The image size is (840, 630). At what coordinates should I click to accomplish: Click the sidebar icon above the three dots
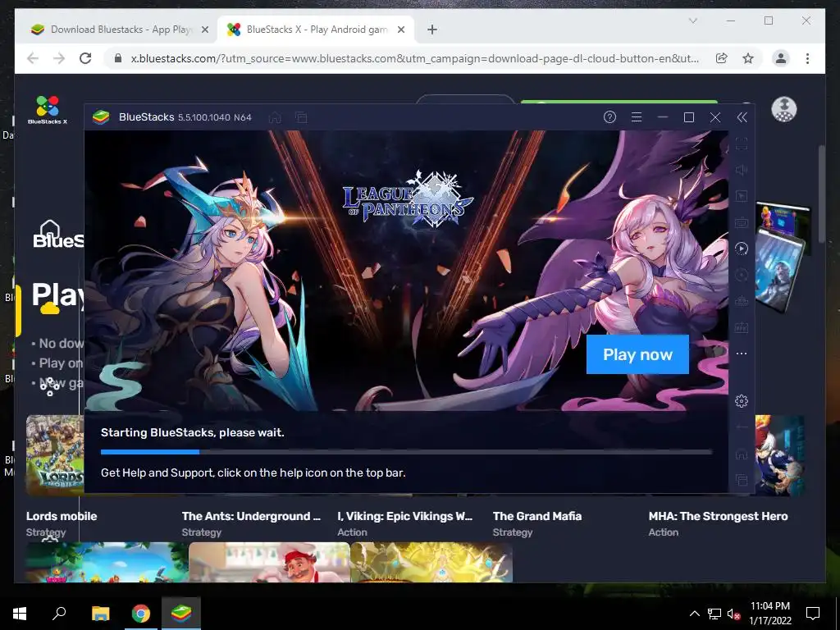coord(742,327)
